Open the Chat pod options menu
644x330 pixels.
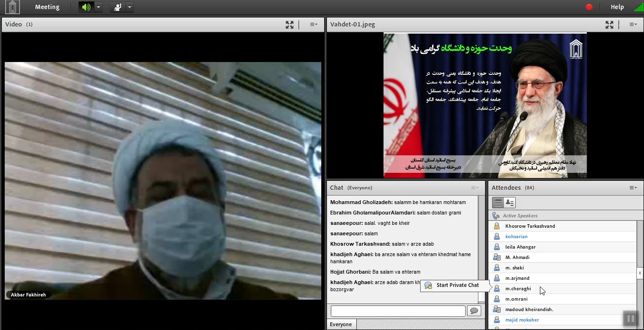(x=475, y=188)
